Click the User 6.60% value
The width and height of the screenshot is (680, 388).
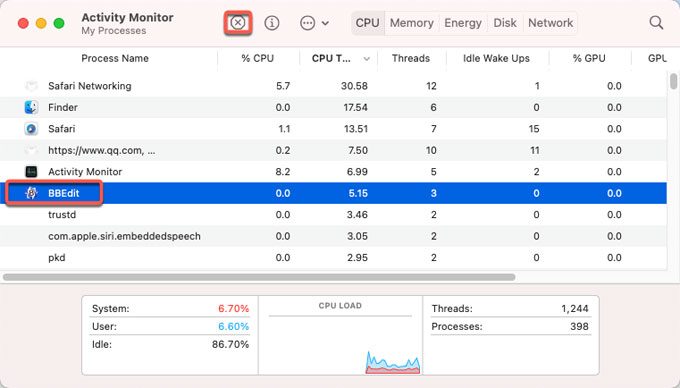coord(233,326)
